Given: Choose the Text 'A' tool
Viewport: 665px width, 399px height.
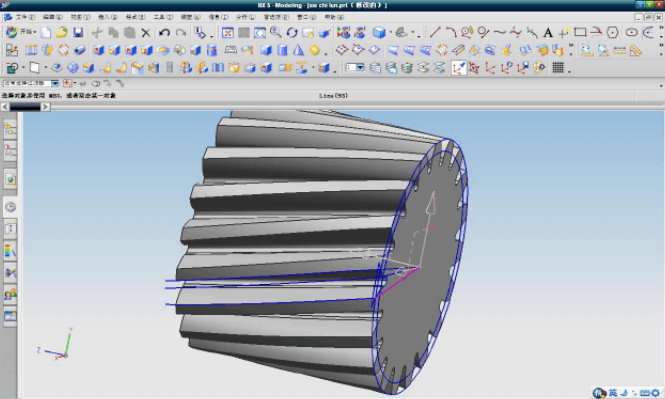Looking at the screenshot, I should point(548,33).
